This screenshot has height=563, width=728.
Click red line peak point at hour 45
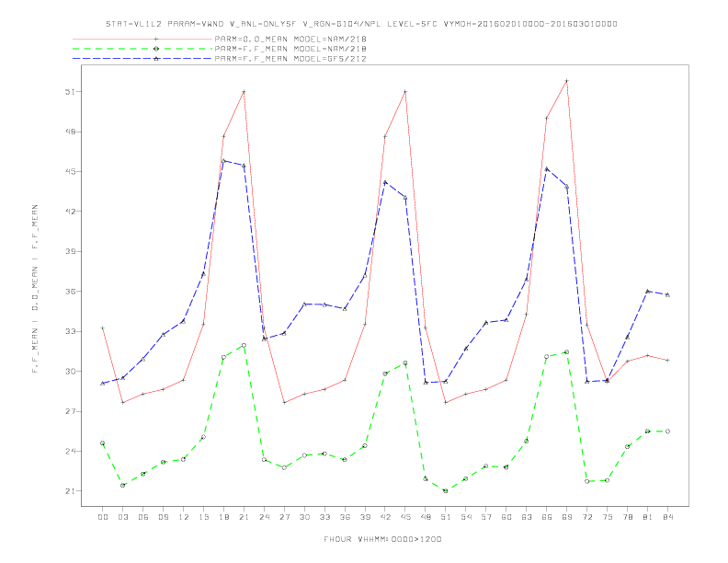click(x=405, y=91)
